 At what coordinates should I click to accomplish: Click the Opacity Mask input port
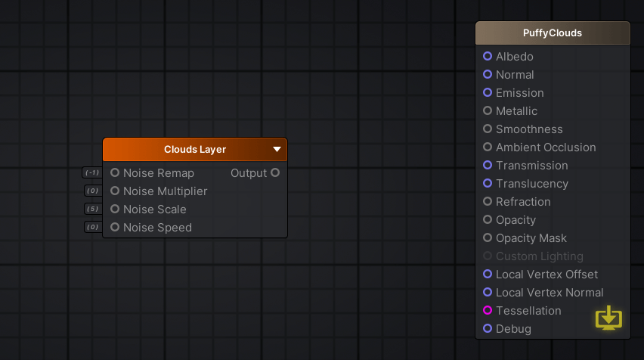(488, 238)
